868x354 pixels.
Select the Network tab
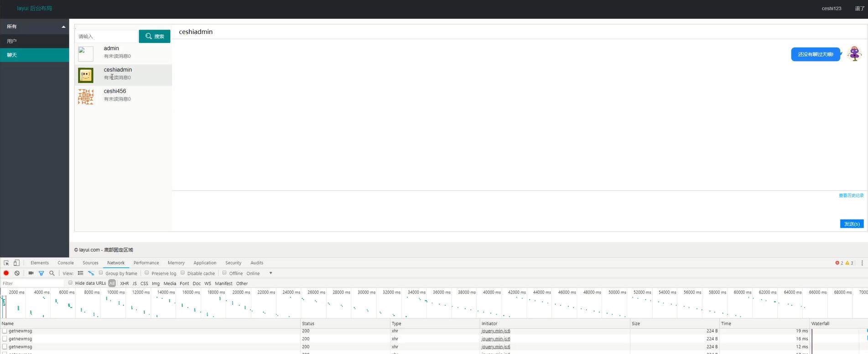(116, 263)
